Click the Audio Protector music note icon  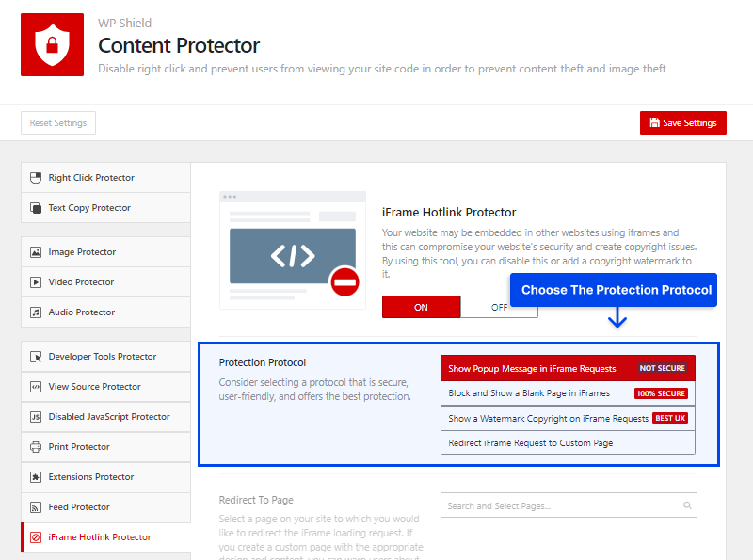coord(36,312)
